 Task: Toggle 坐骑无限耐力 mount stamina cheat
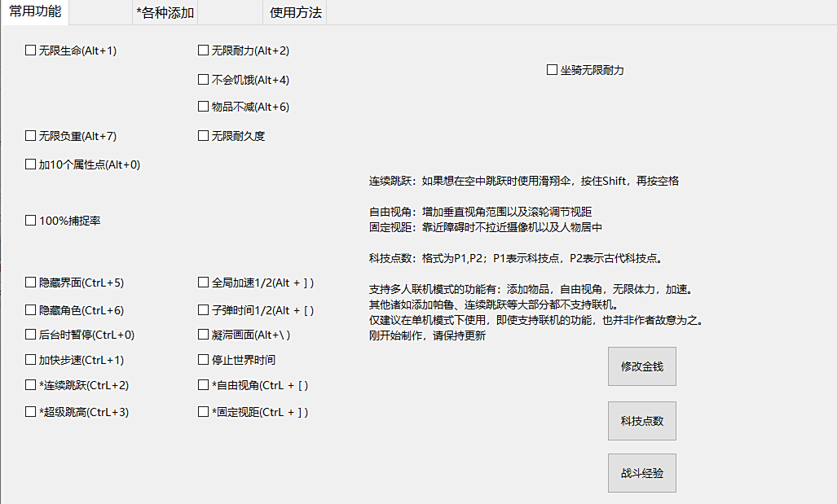(552, 69)
